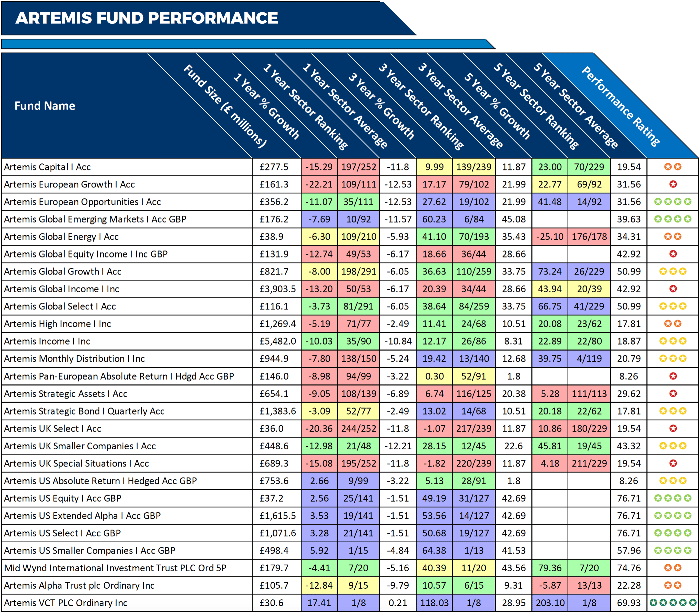Click the 5 year ranking 176/178

(x=589, y=237)
